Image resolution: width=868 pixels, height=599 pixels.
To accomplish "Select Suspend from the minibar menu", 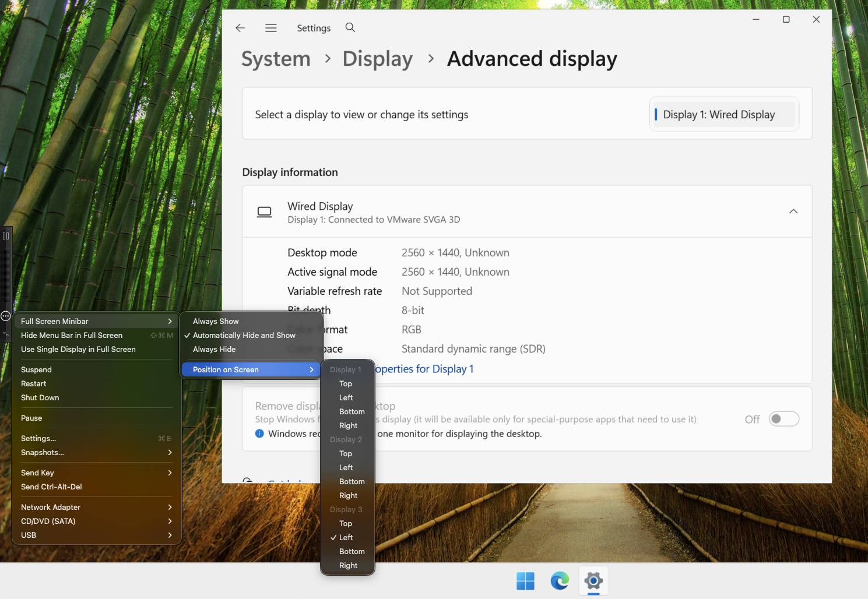I will (36, 369).
